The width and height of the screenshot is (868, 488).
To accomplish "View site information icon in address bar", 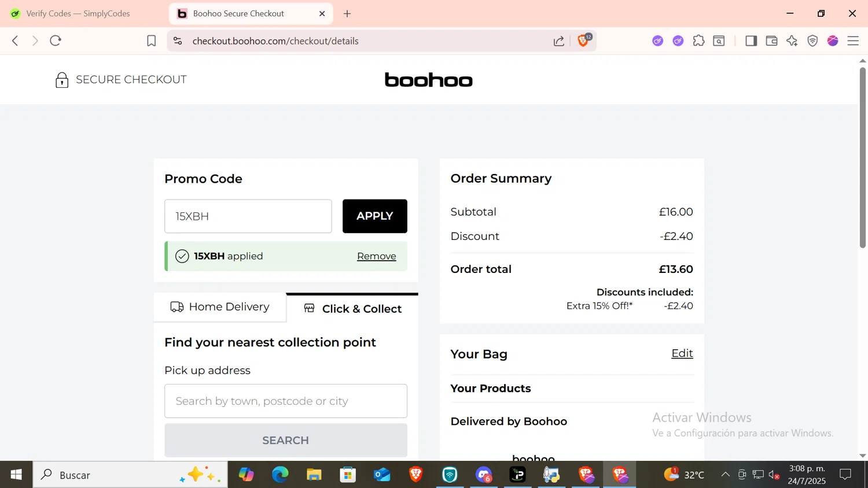I will point(178,41).
